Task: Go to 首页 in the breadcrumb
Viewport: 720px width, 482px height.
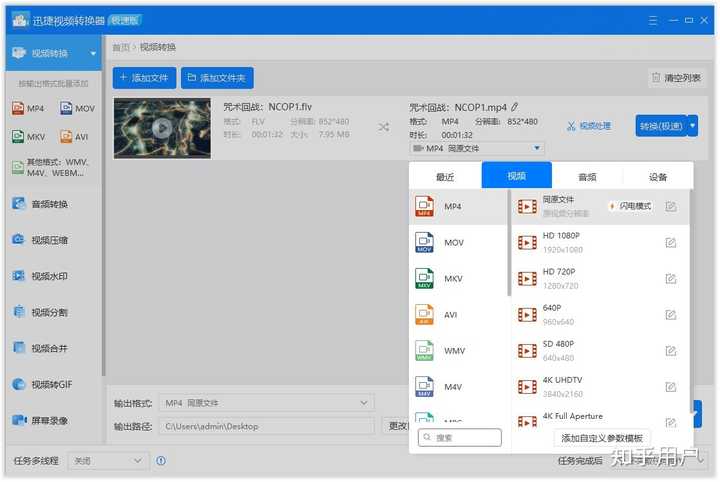Action: coord(121,47)
